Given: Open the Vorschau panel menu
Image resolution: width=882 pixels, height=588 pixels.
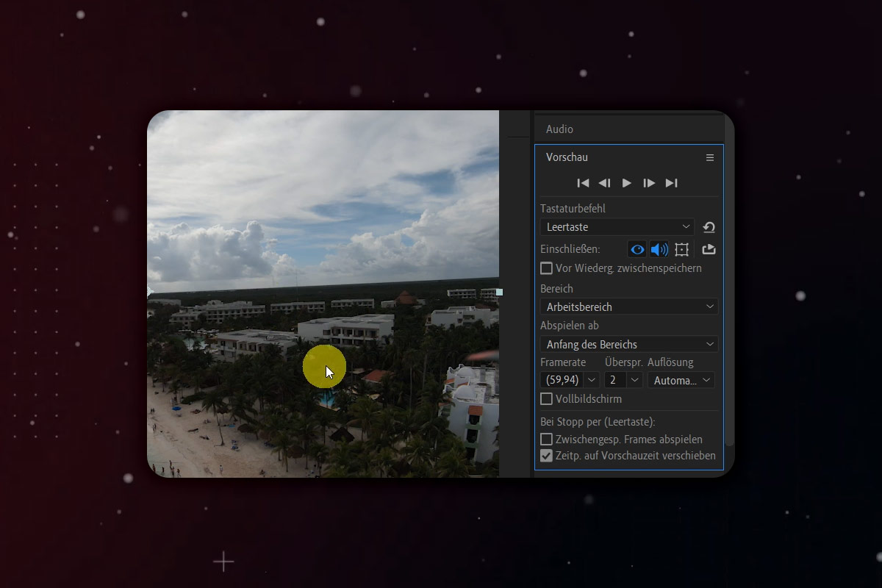Looking at the screenshot, I should pos(710,157).
